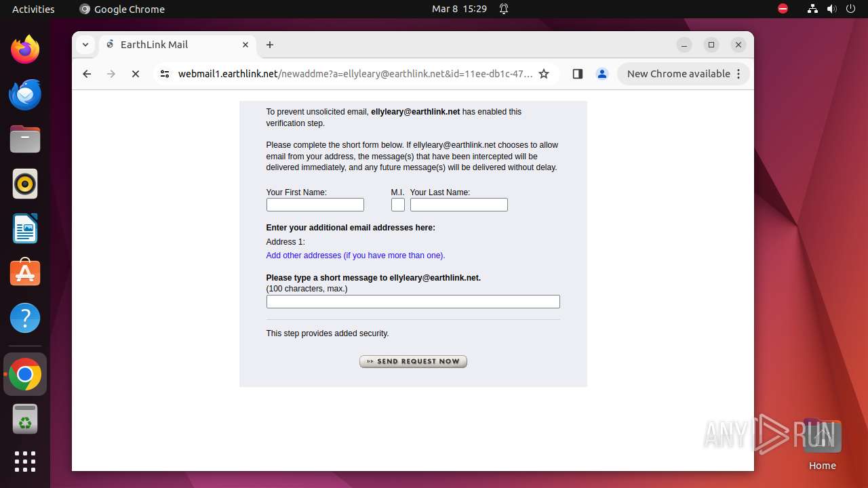Open Rhythmbox music player in the dock
868x488 pixels.
pos(25,184)
